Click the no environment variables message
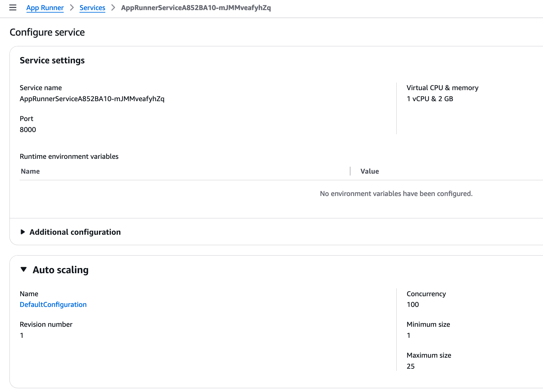The image size is (543, 392). [396, 194]
